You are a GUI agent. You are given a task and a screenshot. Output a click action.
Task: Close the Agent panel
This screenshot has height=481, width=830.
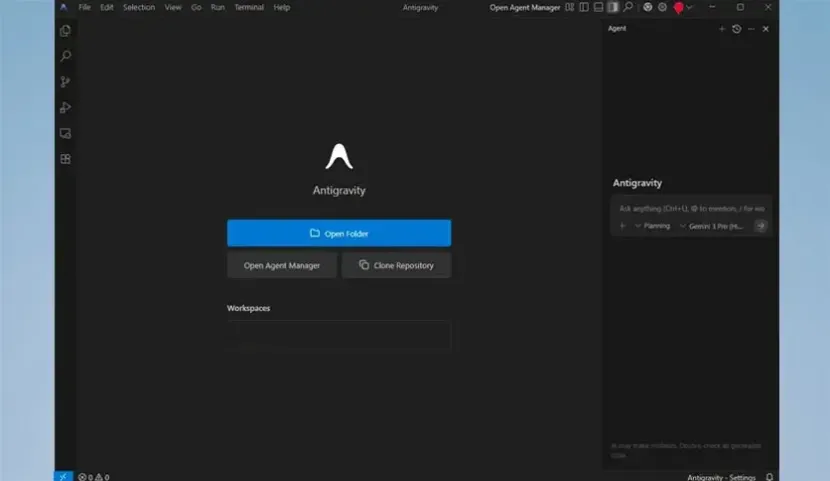pyautogui.click(x=765, y=29)
